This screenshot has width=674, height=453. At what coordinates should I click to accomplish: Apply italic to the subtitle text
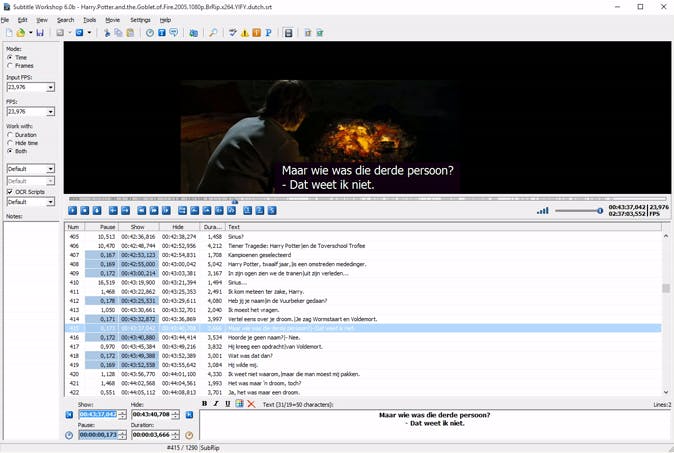[x=216, y=404]
